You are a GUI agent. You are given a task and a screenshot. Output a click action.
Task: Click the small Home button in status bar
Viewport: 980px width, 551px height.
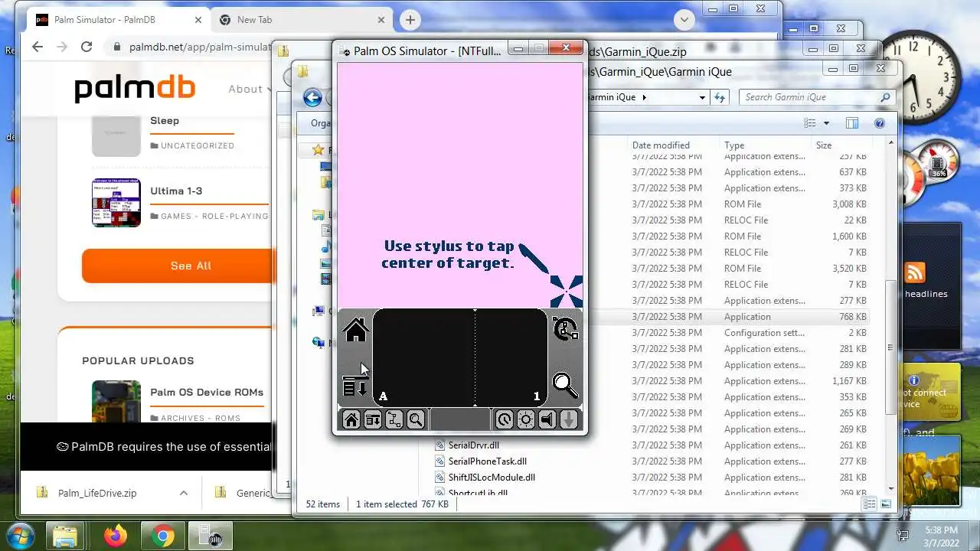[x=351, y=419]
